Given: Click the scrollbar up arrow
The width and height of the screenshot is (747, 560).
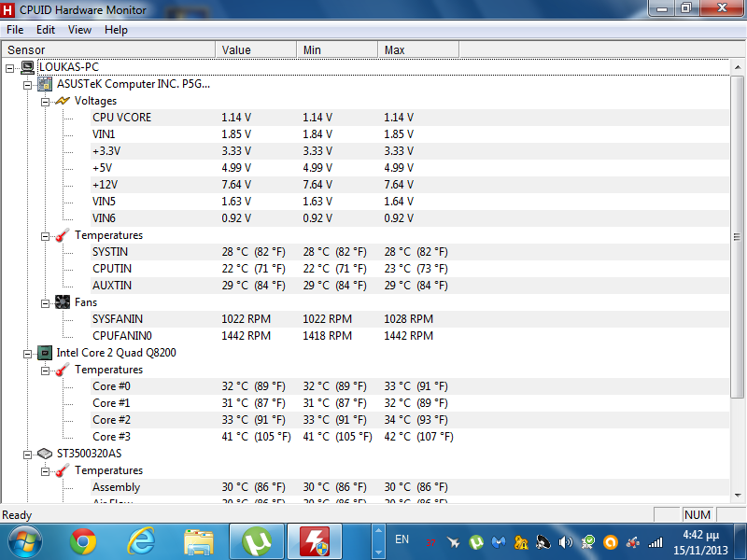Looking at the screenshot, I should pos(738,67).
